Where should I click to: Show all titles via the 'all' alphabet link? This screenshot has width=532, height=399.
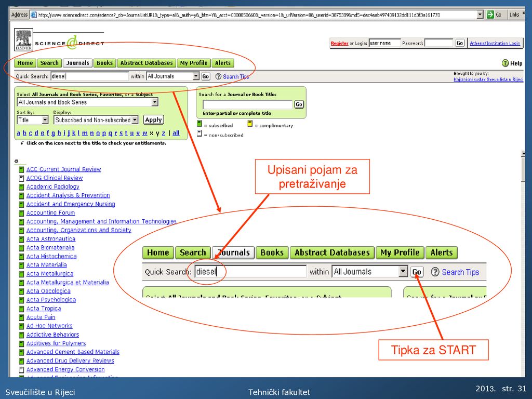tap(176, 133)
